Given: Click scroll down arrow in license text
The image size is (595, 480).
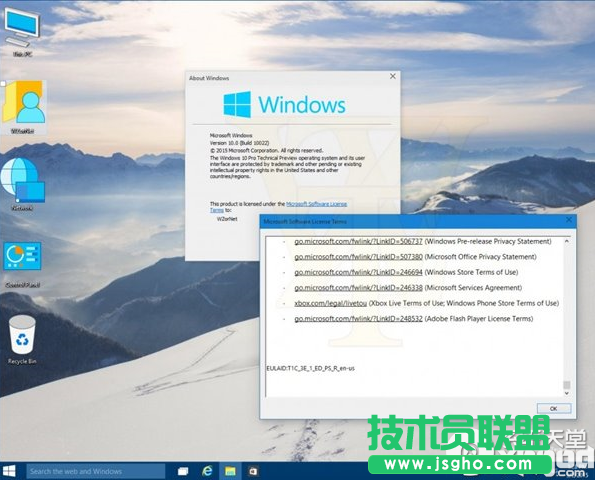Looking at the screenshot, I should 567,393.
